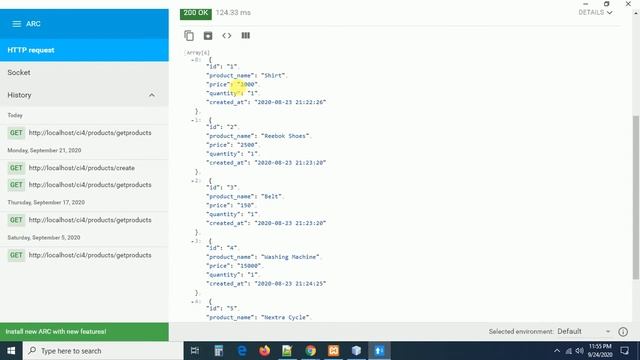
Task: Click the "Belt" product_name value
Action: [x=272, y=196]
